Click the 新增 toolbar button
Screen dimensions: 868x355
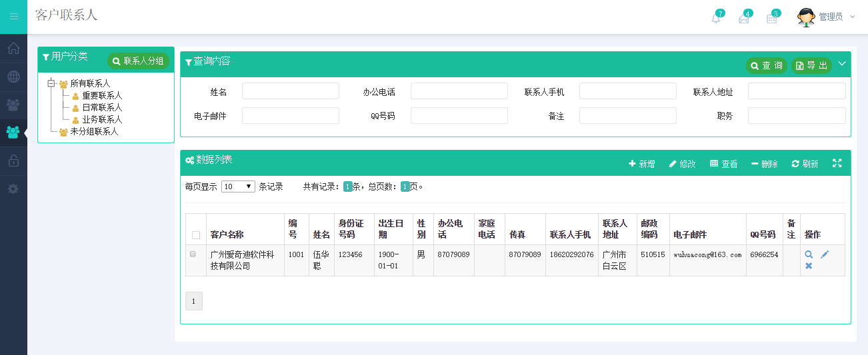[x=641, y=164]
